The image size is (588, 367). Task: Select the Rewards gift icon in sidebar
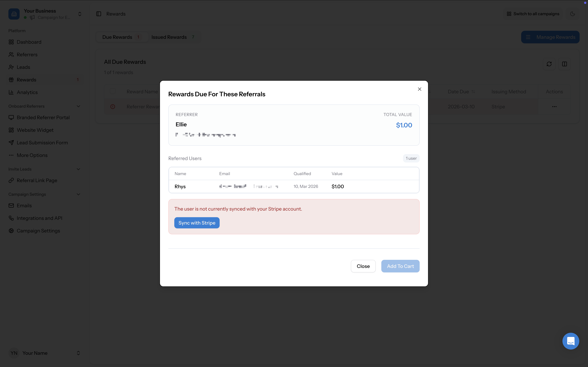click(11, 80)
